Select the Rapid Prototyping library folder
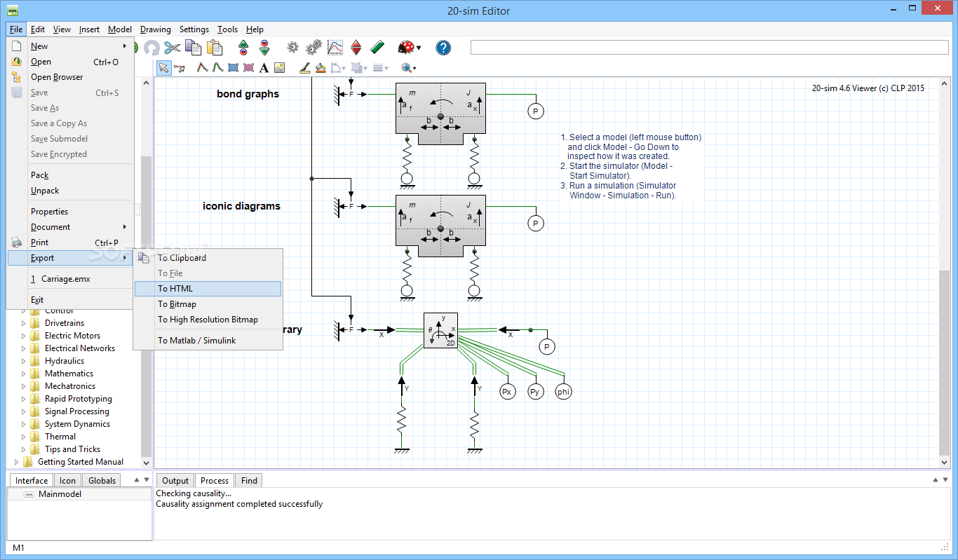The image size is (958, 560). [x=79, y=399]
